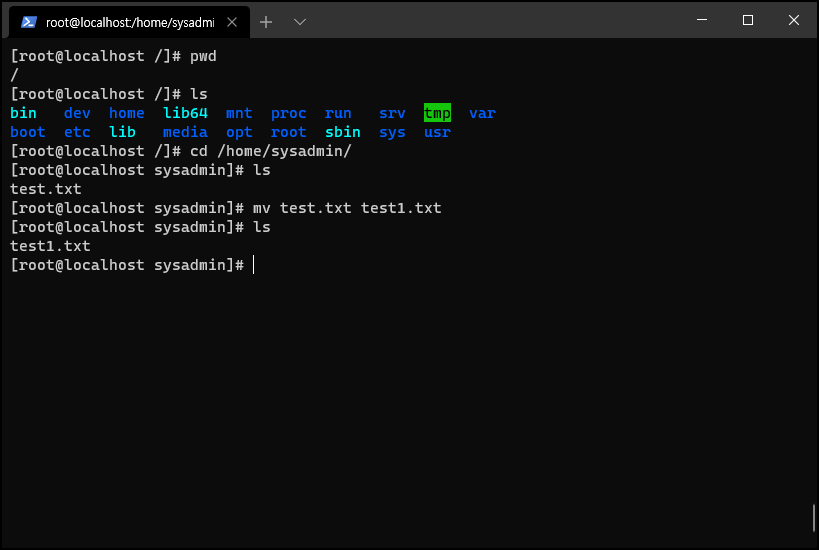Click the PowerShell icon on the terminal tab
The image size is (819, 550).
pos(29,22)
